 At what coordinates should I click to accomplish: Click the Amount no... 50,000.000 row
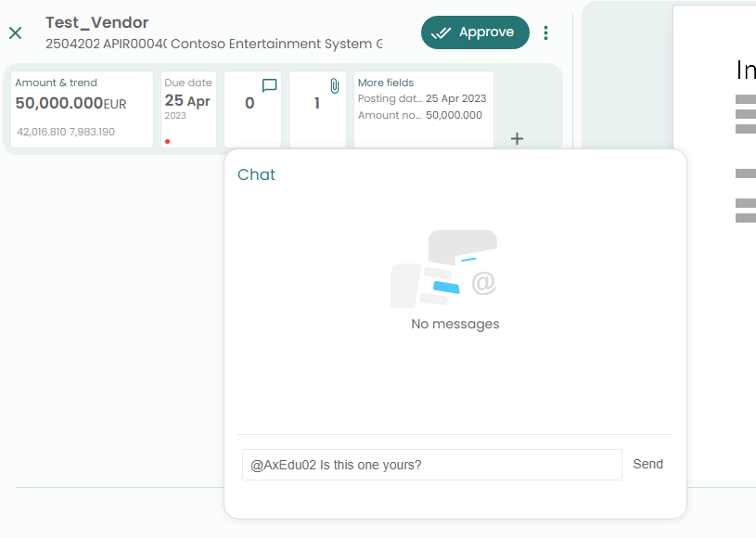tap(420, 115)
